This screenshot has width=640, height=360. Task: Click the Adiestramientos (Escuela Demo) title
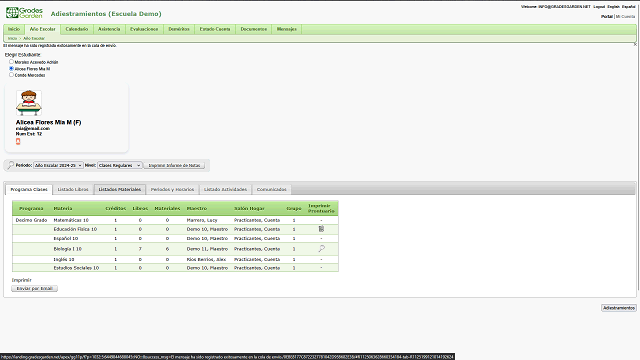coord(106,14)
